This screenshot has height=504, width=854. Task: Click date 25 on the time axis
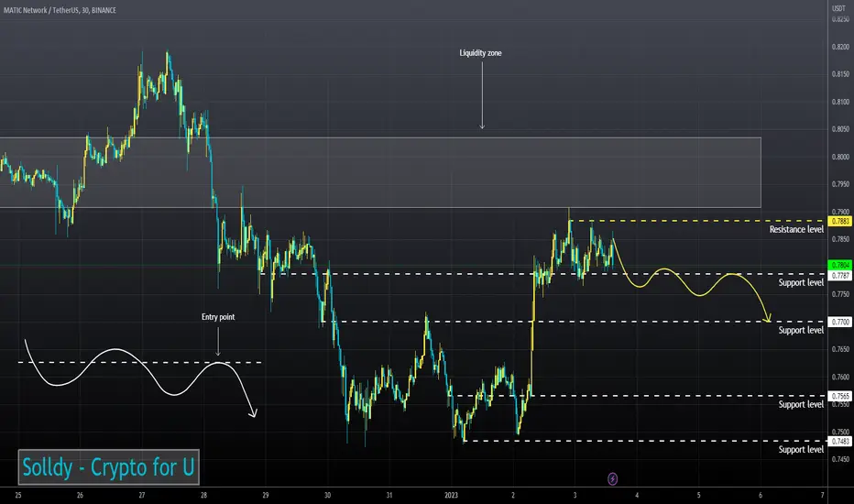[18, 495]
